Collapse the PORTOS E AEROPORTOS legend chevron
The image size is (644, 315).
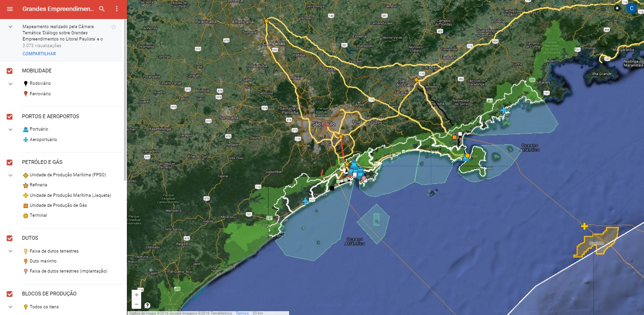pyautogui.click(x=10, y=129)
